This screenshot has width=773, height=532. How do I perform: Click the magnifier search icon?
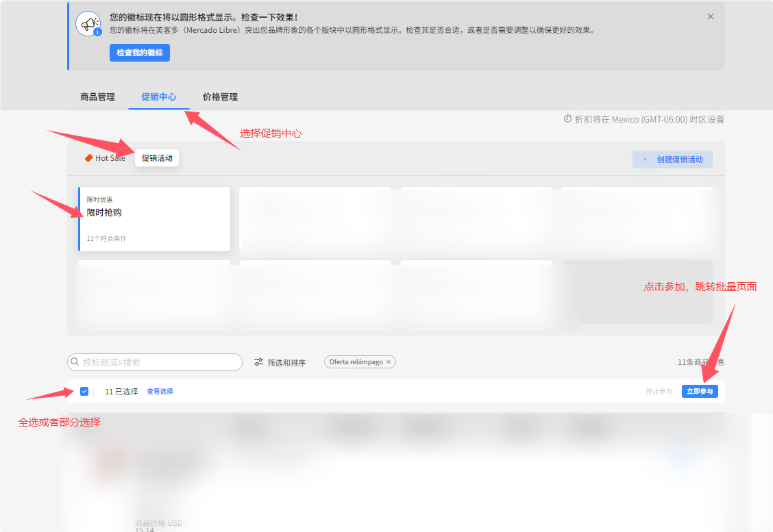[75, 362]
